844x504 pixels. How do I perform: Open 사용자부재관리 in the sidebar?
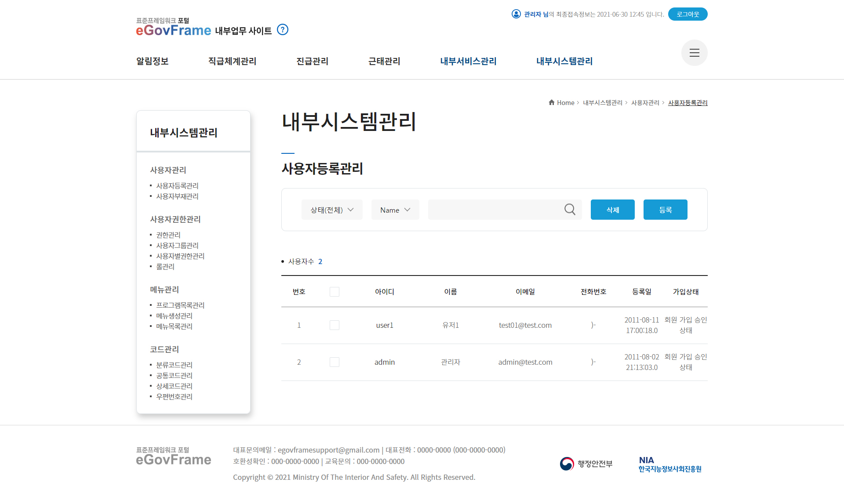point(177,196)
